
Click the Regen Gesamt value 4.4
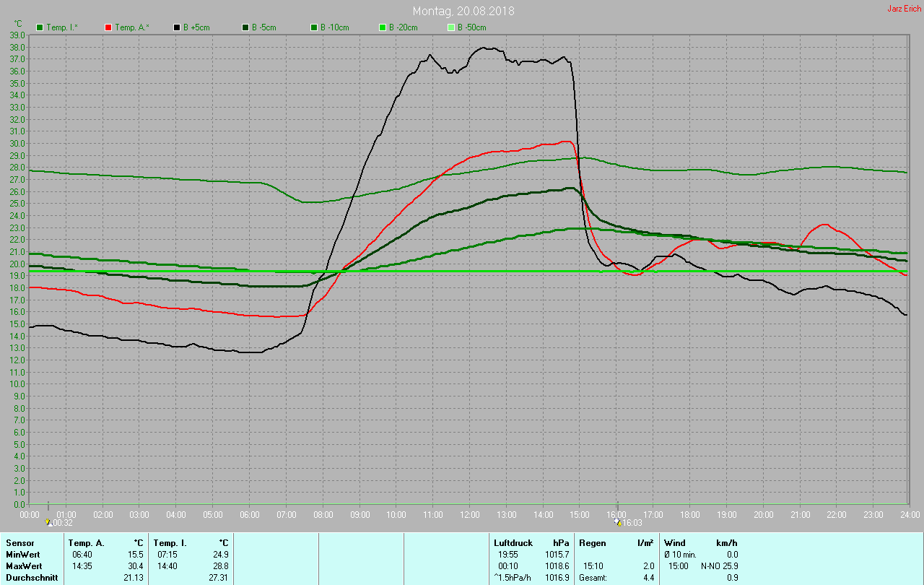[x=648, y=578]
